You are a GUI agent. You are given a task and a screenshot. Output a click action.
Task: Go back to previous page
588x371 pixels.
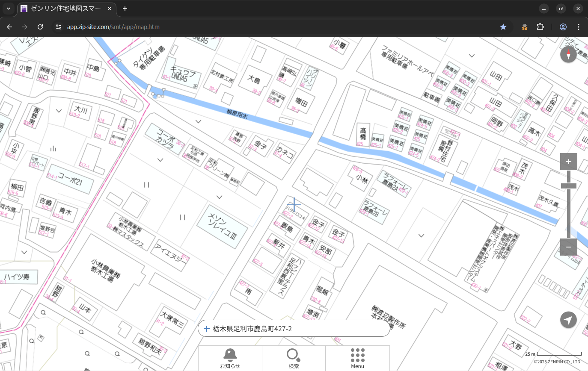9,27
